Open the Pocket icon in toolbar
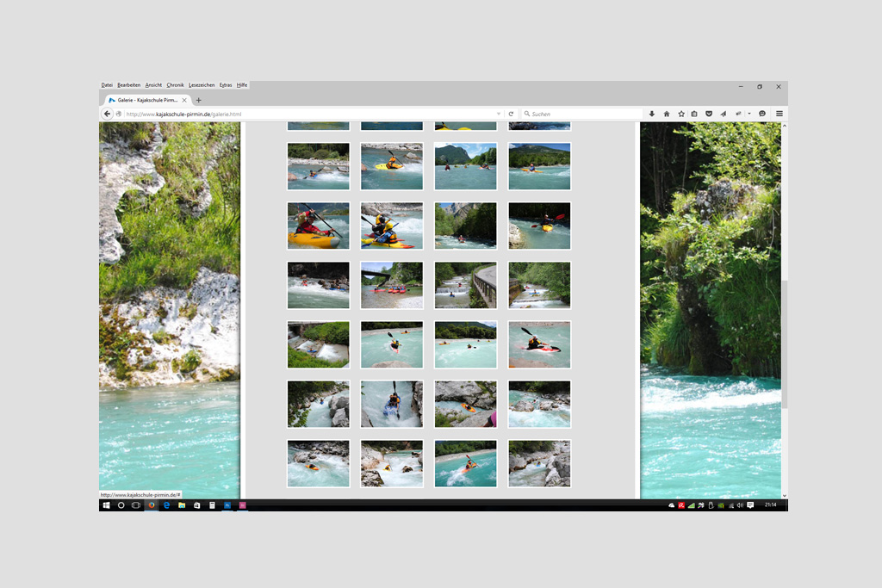This screenshot has width=882, height=588. pyautogui.click(x=709, y=114)
